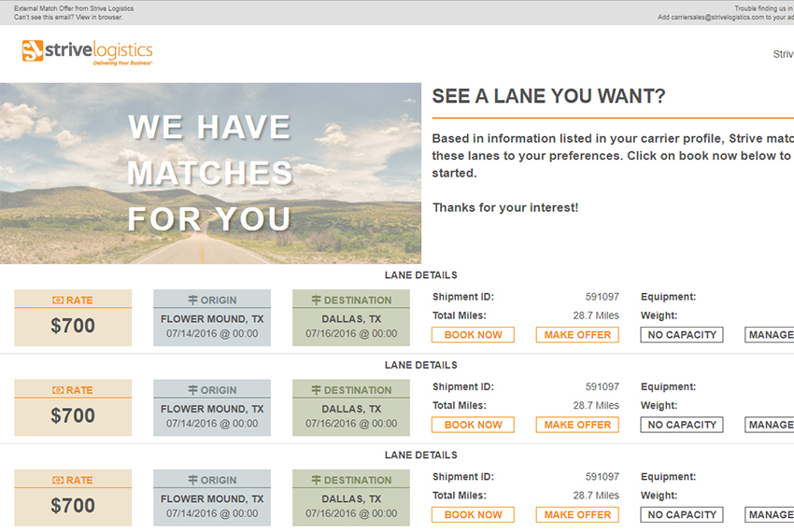Click the signpost icon in first lane's ORIGIN header

[x=193, y=301]
